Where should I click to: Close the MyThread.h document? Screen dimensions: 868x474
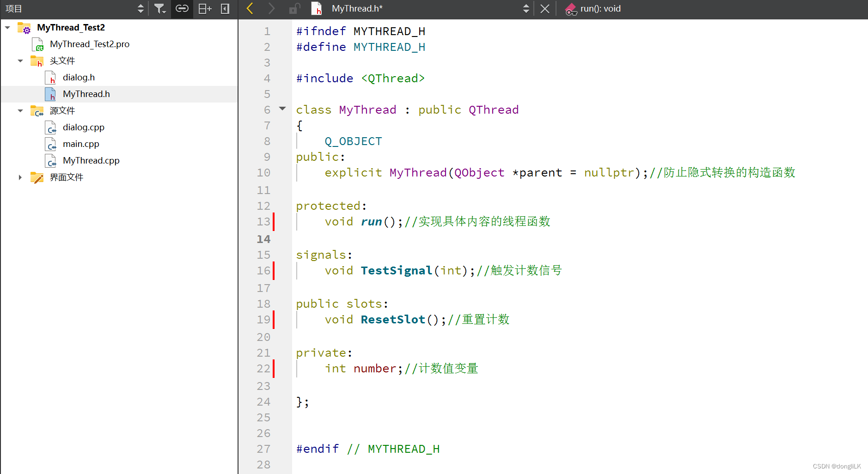[545, 8]
